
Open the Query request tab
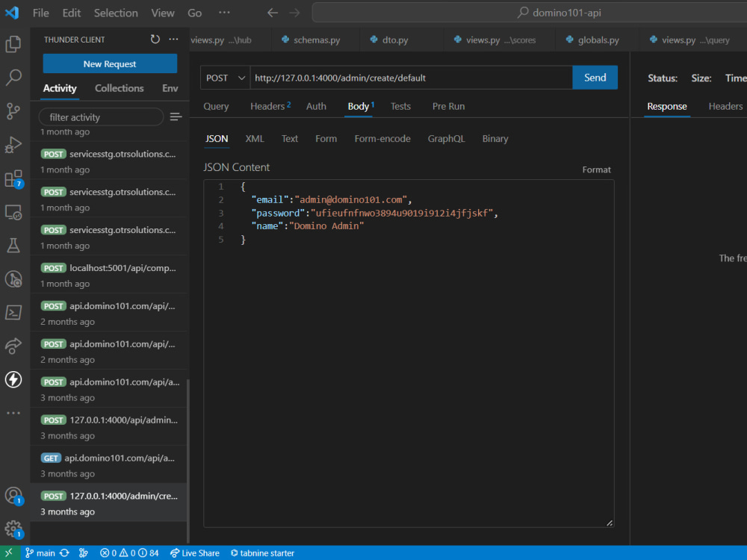(x=217, y=106)
